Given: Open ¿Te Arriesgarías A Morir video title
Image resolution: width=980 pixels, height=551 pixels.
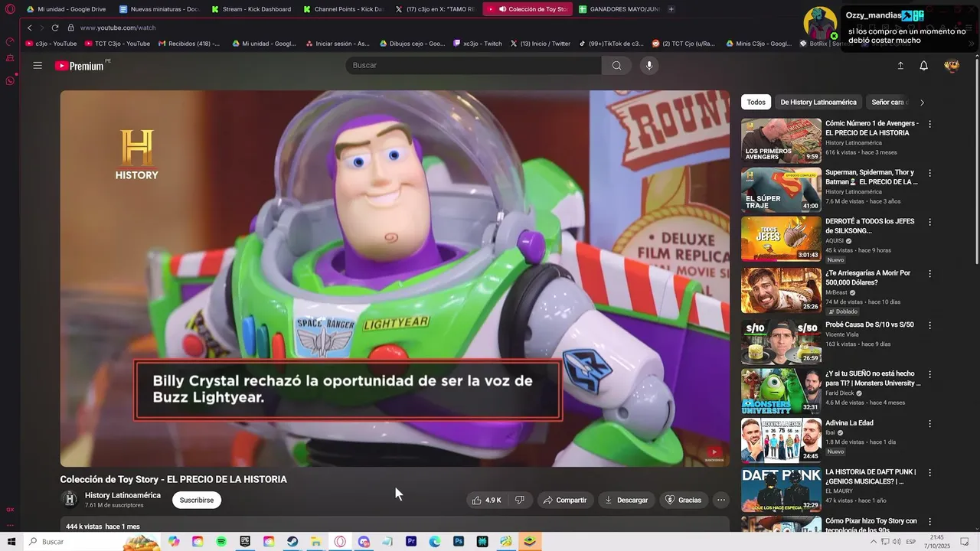Looking at the screenshot, I should 868,278.
